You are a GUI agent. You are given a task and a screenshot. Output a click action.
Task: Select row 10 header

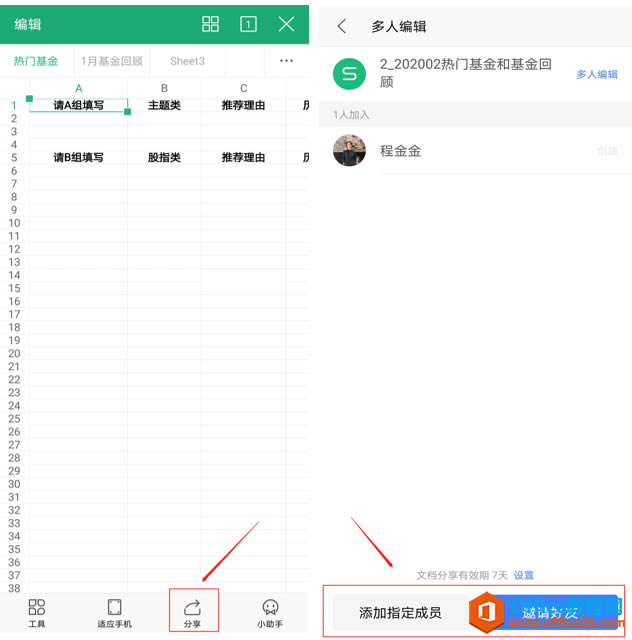tap(14, 223)
